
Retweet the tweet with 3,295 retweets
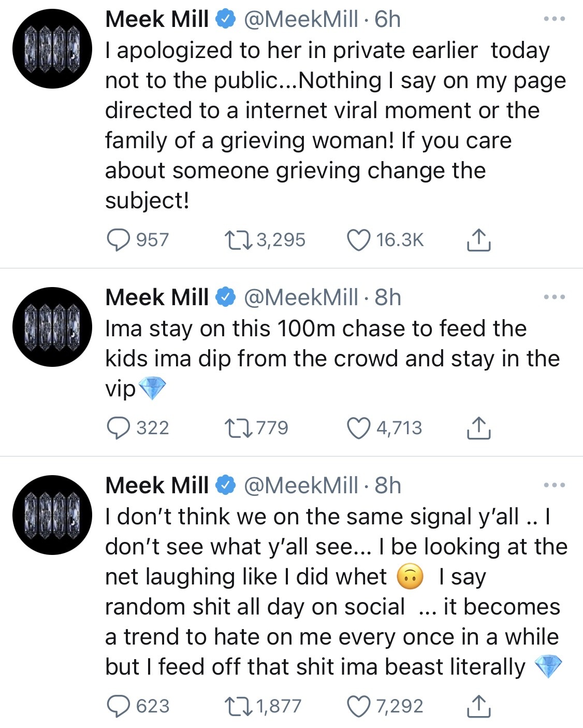(238, 240)
